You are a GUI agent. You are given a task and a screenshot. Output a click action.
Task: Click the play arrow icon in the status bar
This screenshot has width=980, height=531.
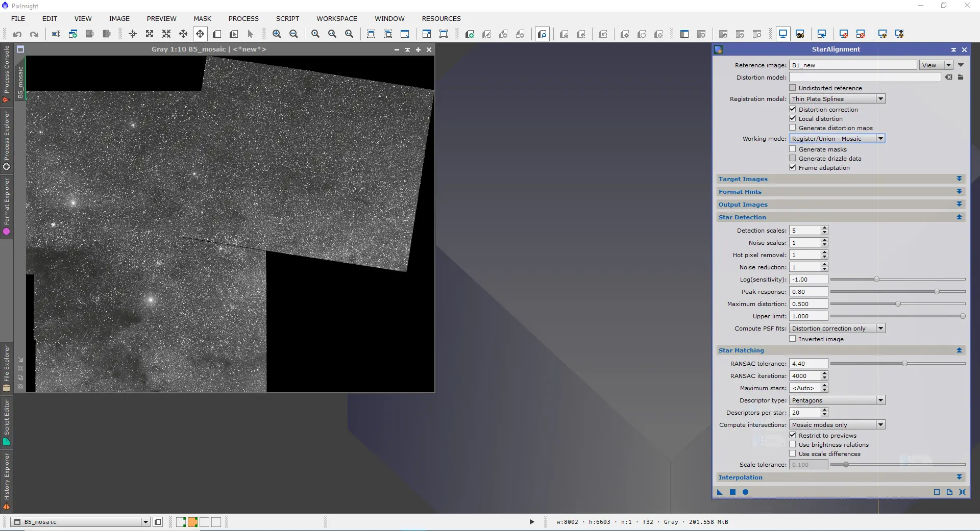click(x=531, y=522)
